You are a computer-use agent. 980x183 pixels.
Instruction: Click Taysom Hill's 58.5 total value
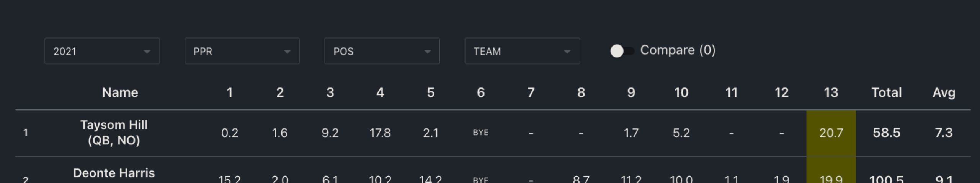pos(886,133)
